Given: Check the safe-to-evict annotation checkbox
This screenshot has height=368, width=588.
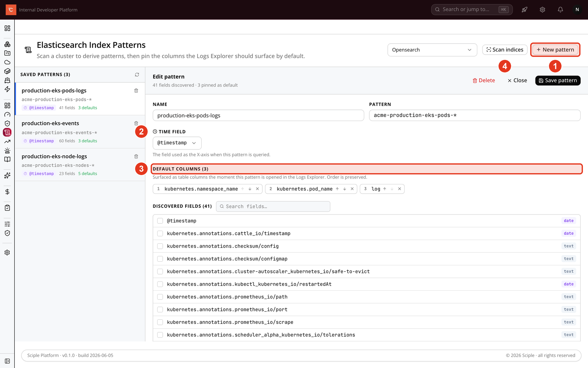Looking at the screenshot, I should point(160,272).
